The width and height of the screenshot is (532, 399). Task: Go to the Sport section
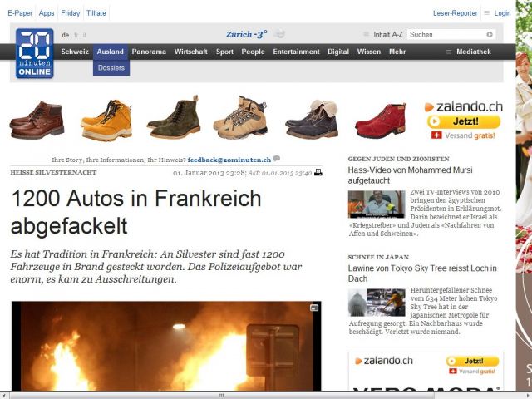click(x=224, y=52)
